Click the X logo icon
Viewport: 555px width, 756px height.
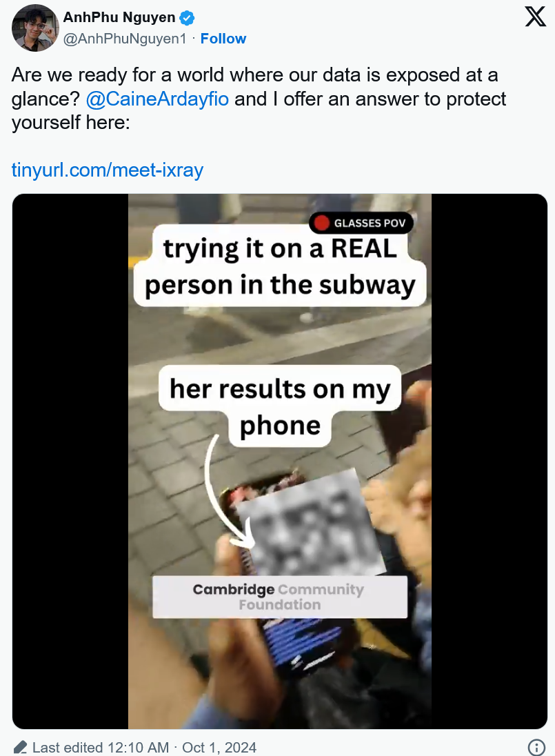point(535,16)
